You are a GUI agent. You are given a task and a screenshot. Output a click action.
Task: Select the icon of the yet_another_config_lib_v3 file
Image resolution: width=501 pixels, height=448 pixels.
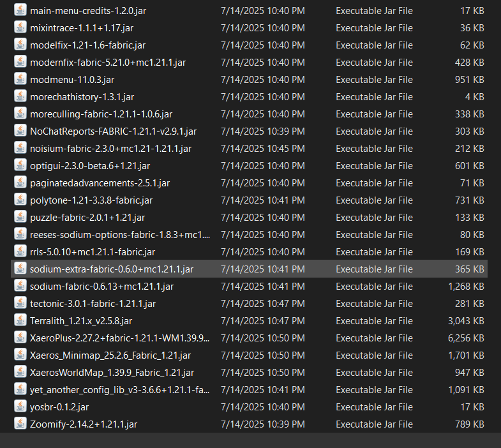(20, 389)
